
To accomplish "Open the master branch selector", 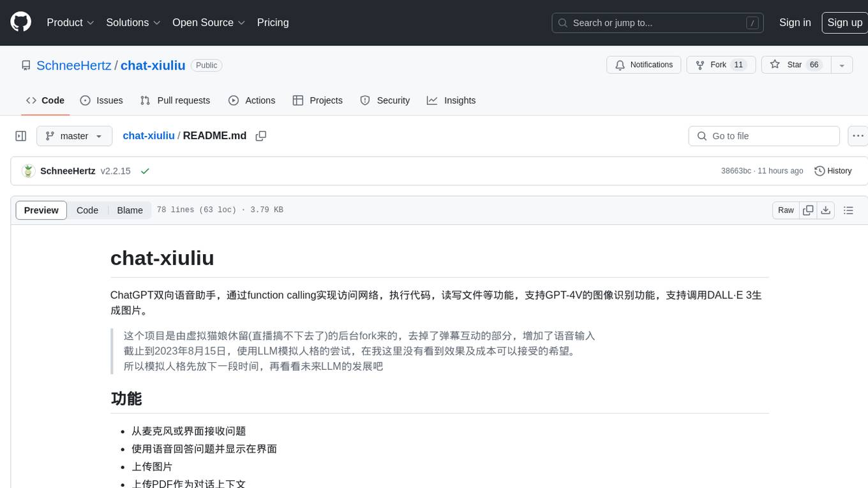I will [74, 136].
